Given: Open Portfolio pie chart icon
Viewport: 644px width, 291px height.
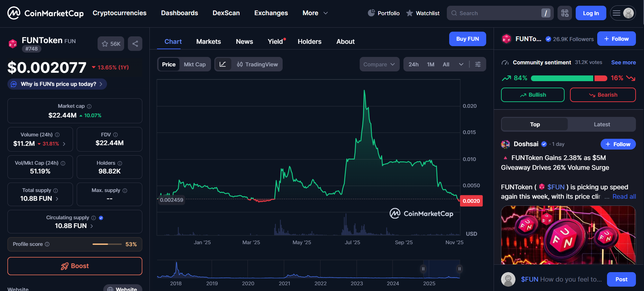Looking at the screenshot, I should coord(371,13).
